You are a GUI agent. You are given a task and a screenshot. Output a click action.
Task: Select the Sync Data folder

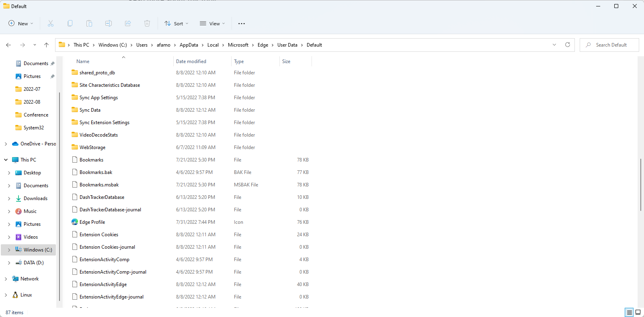point(90,110)
